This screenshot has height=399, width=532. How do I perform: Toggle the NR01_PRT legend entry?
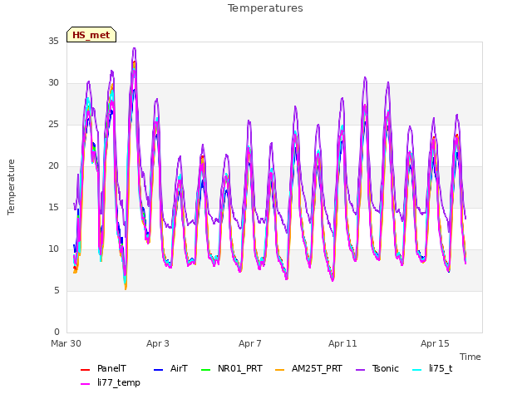tap(232, 369)
